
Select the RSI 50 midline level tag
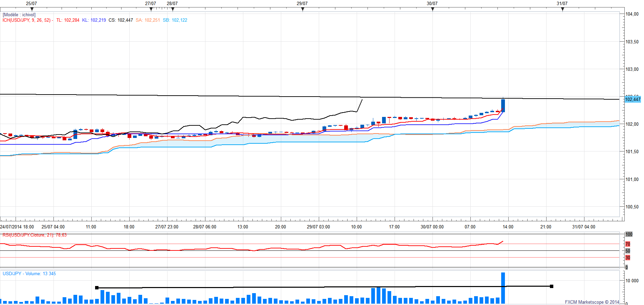tap(628, 251)
